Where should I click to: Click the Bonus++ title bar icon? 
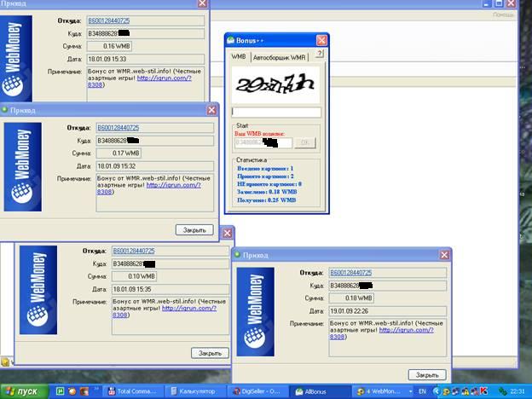coord(231,40)
